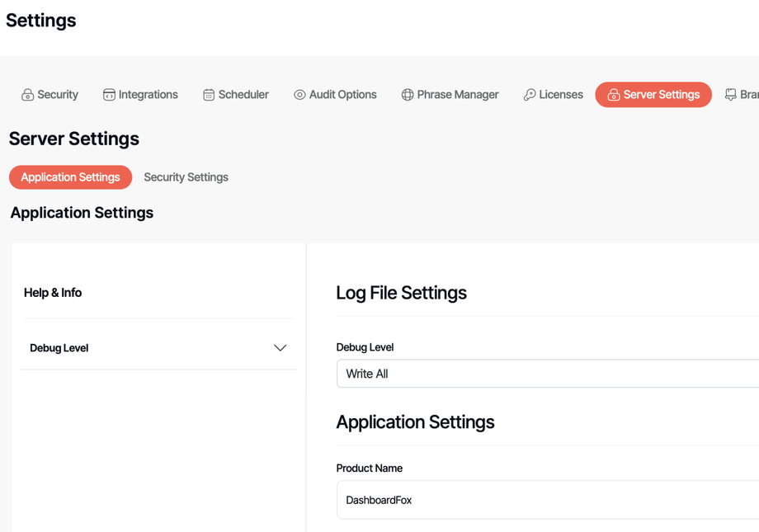
Task: Click the Help & Info panel heading
Action: pos(53,293)
